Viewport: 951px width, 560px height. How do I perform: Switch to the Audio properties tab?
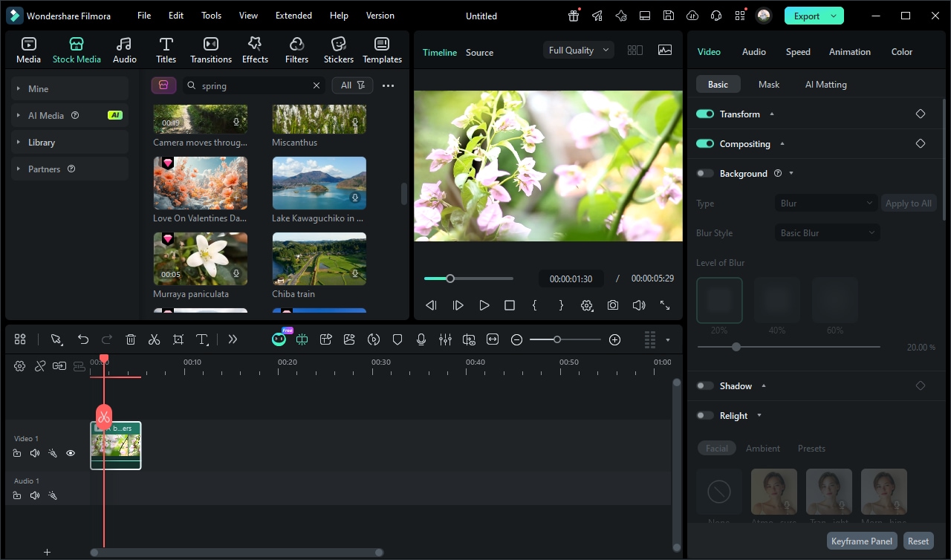753,51
